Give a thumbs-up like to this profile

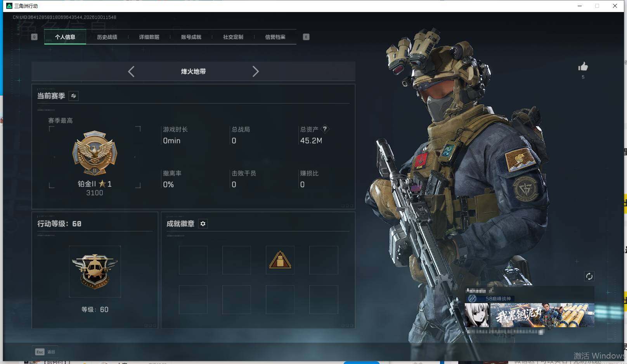tap(583, 67)
